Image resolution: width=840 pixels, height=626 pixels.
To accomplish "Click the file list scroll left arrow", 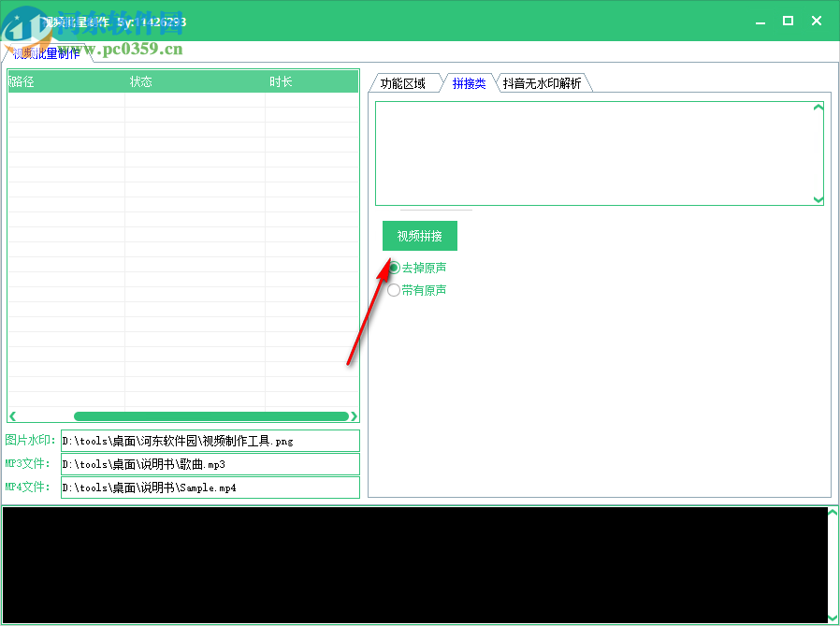I will [13, 416].
